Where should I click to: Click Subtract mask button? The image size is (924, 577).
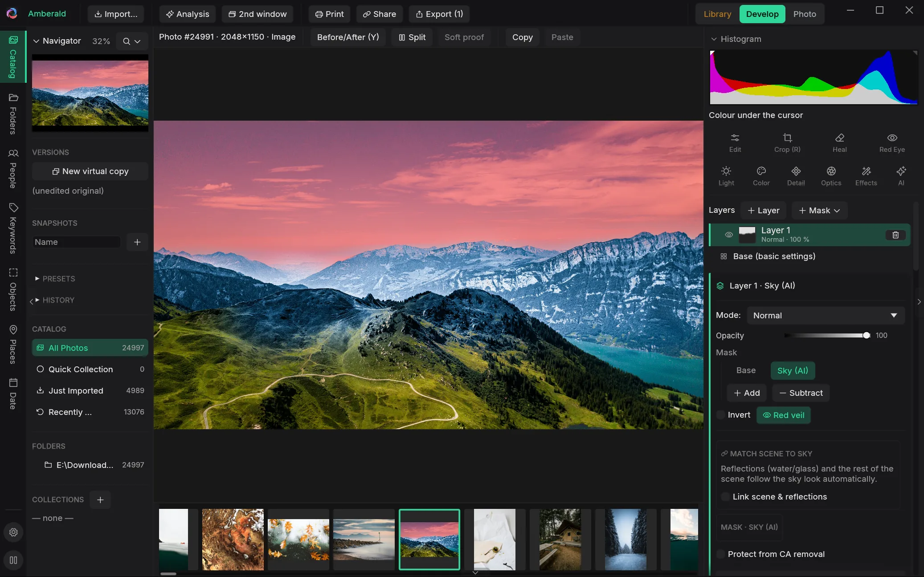coord(801,393)
